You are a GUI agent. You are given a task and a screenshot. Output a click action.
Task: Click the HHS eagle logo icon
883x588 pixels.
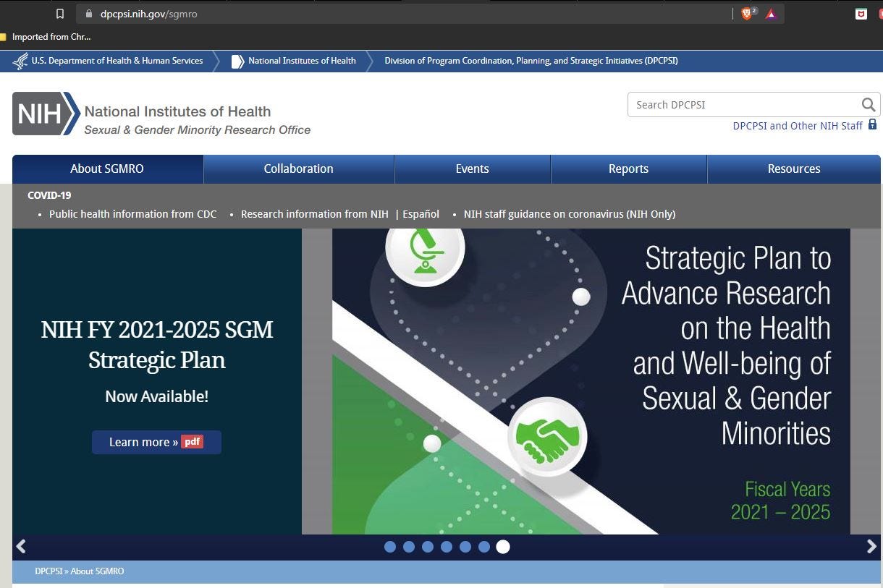(x=21, y=61)
